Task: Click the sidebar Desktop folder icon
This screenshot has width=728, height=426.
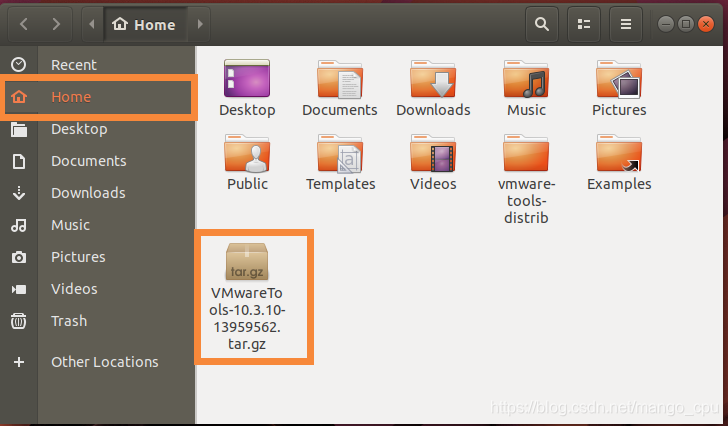Action: [x=19, y=129]
